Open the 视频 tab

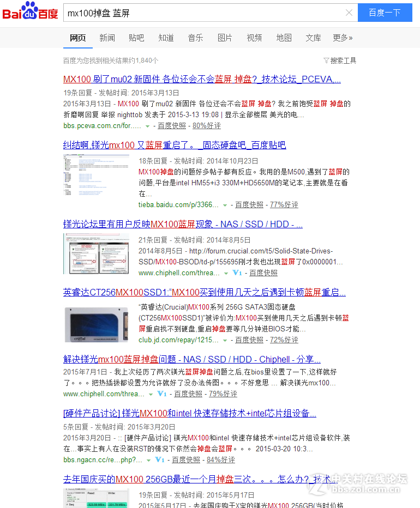[254, 38]
